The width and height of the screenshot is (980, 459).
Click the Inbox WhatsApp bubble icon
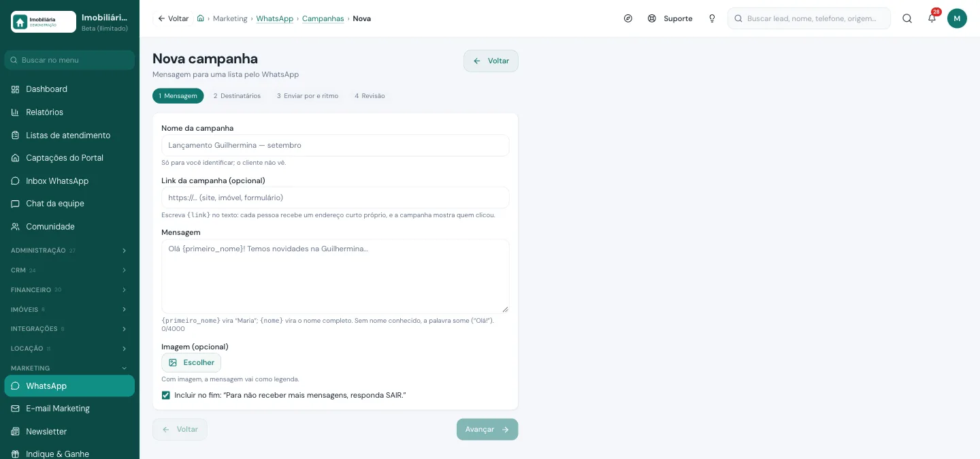(16, 181)
